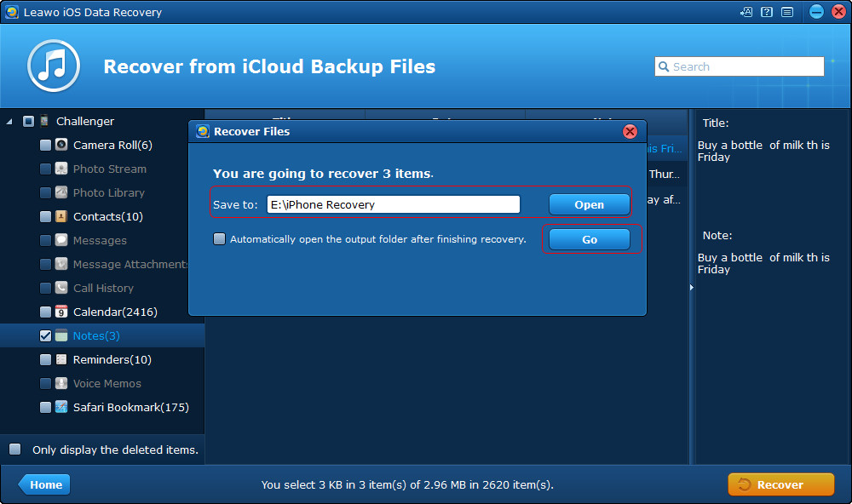This screenshot has height=504, width=852.
Task: Collapse the Challenger device tree
Action: click(x=9, y=122)
